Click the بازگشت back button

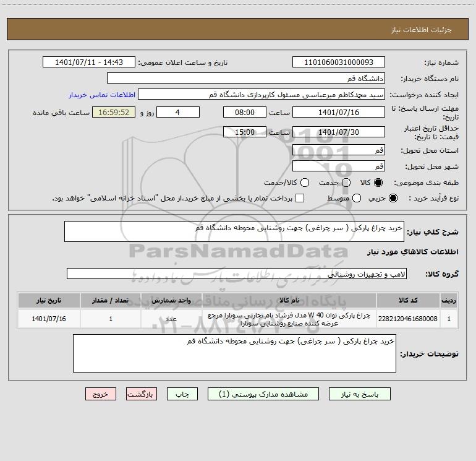(142, 394)
